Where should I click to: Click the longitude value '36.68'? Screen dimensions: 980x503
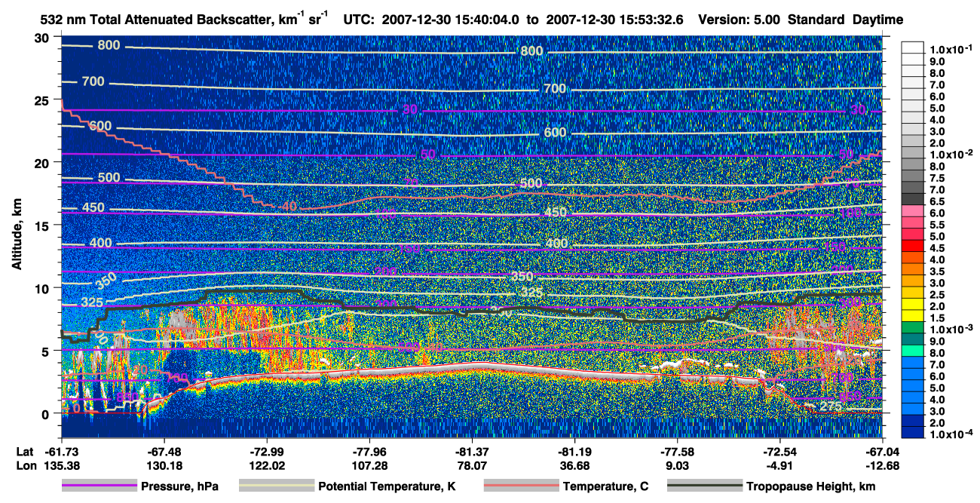point(574,465)
